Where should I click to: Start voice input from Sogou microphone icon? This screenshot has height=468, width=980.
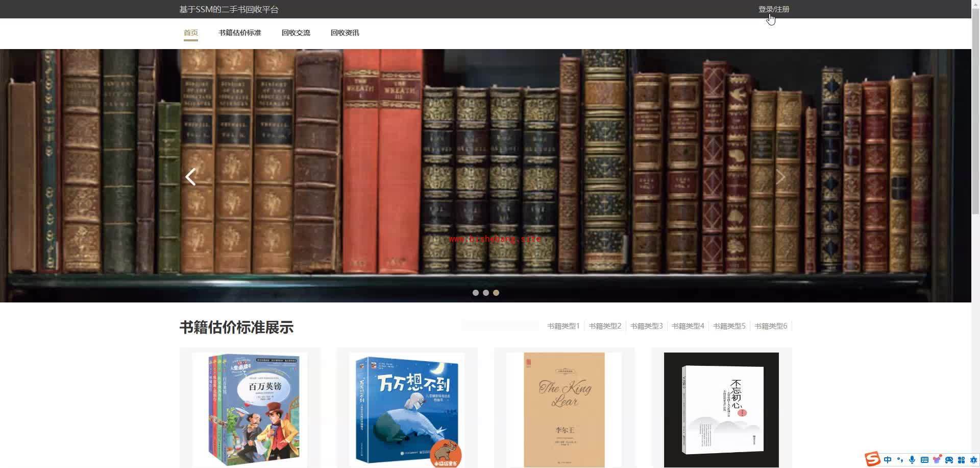tap(912, 460)
